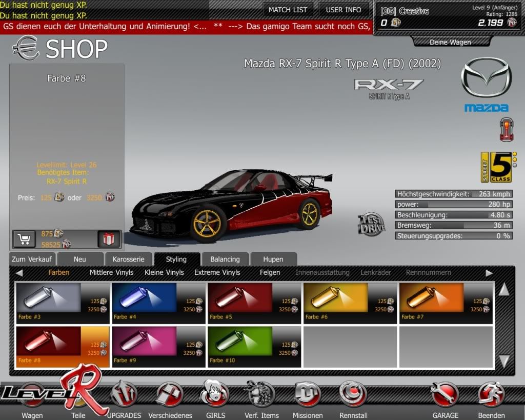Switch to the Karosserie tab
The height and width of the screenshot is (420, 525).
132,259
